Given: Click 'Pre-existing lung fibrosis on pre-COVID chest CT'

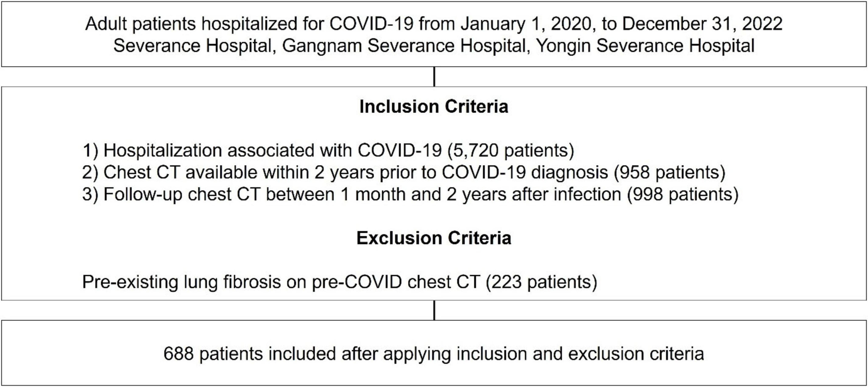Looking at the screenshot, I should (280, 282).
